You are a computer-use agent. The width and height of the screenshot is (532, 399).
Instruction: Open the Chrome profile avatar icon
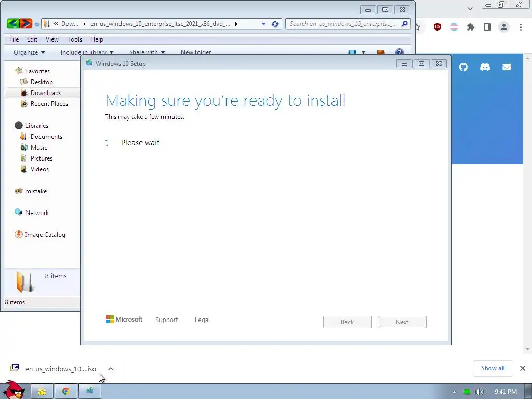[504, 27]
